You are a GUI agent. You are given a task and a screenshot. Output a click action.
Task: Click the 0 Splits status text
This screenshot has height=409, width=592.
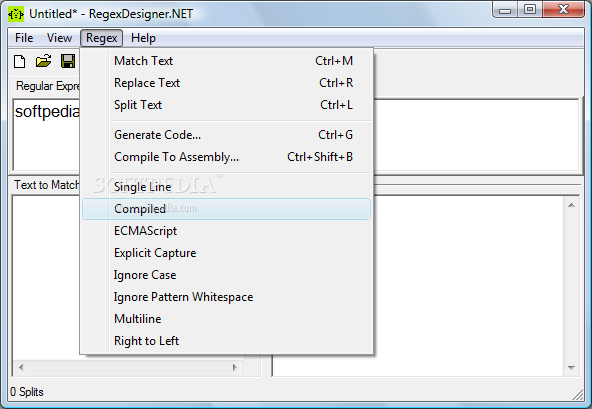pos(27,392)
